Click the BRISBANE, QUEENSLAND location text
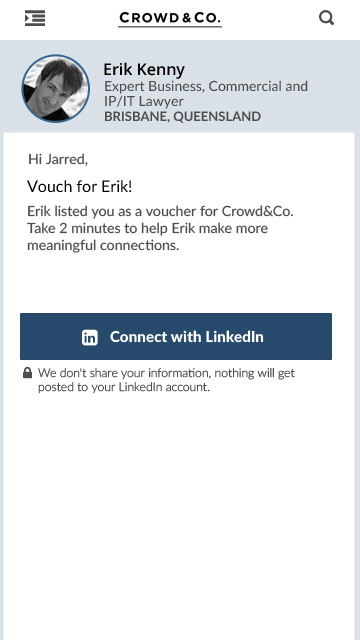360x640 pixels. point(182,117)
